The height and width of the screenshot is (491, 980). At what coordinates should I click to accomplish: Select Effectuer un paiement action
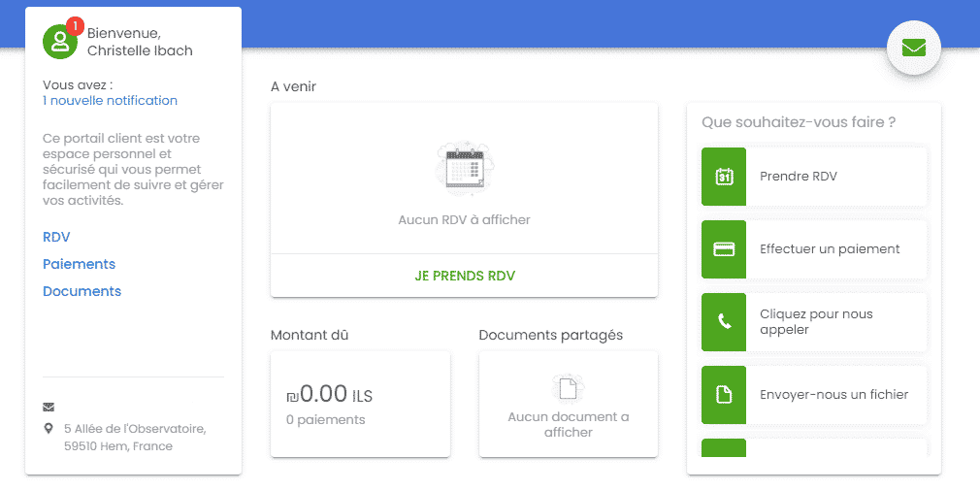814,249
